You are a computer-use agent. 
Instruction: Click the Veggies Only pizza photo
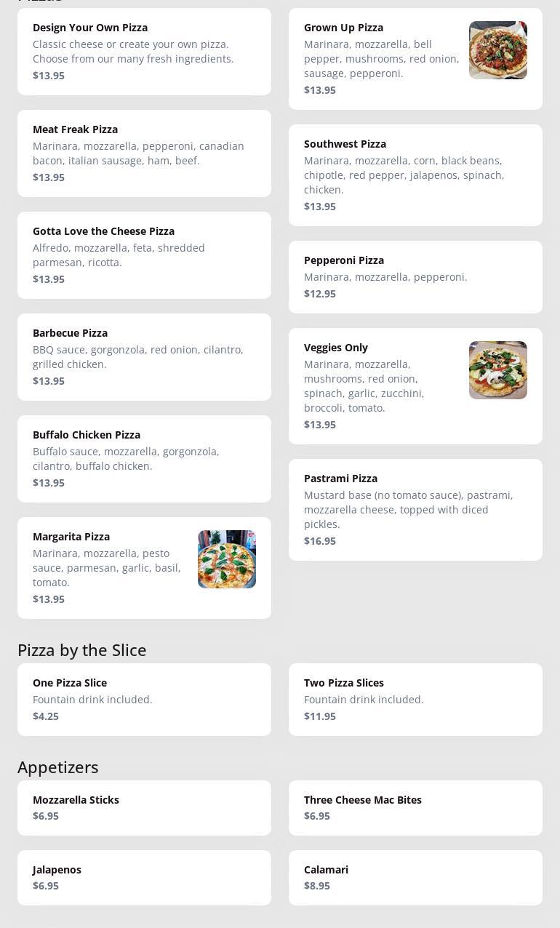pos(497,370)
